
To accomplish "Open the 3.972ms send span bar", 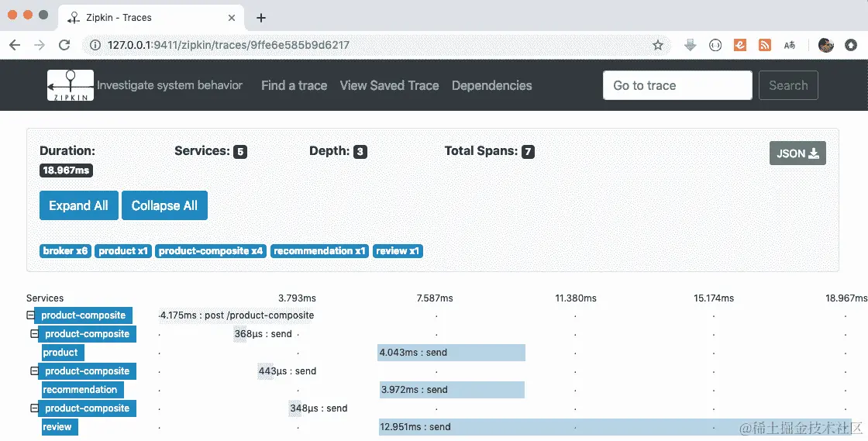I will tap(452, 390).
